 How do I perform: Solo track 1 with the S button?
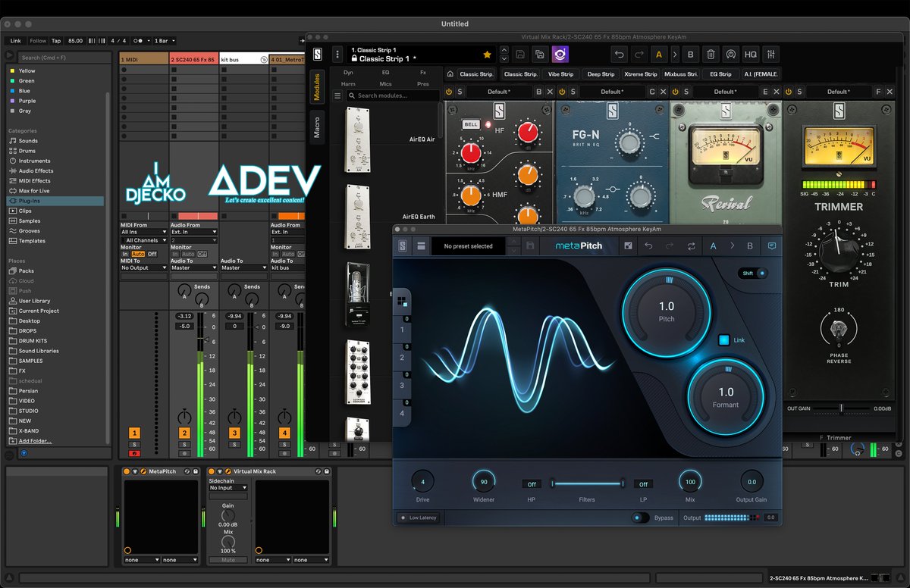[134, 444]
